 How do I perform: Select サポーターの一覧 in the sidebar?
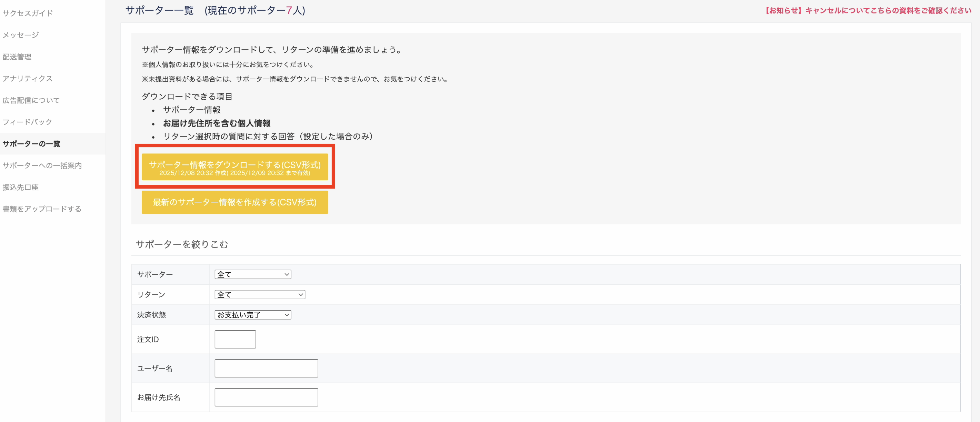point(32,144)
